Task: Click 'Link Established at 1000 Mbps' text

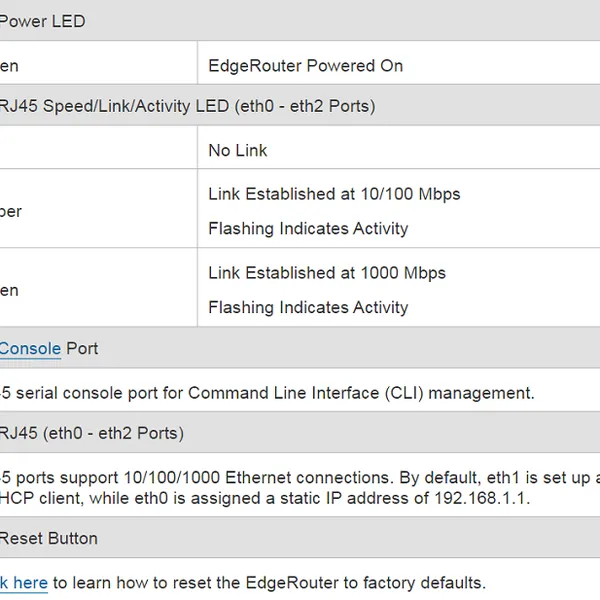Action: [x=327, y=273]
